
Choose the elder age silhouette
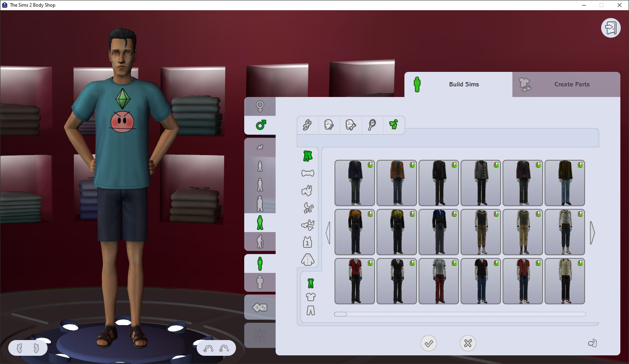pos(260,241)
